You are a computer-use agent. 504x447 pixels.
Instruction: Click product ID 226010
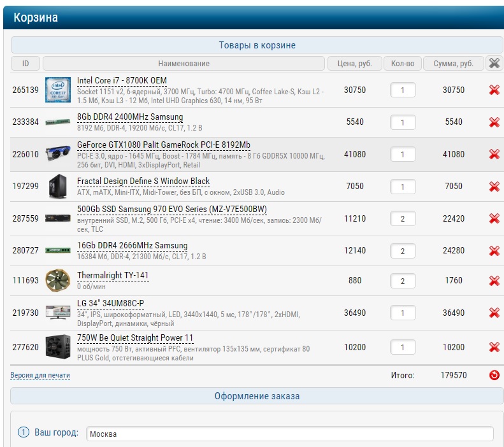tap(25, 154)
